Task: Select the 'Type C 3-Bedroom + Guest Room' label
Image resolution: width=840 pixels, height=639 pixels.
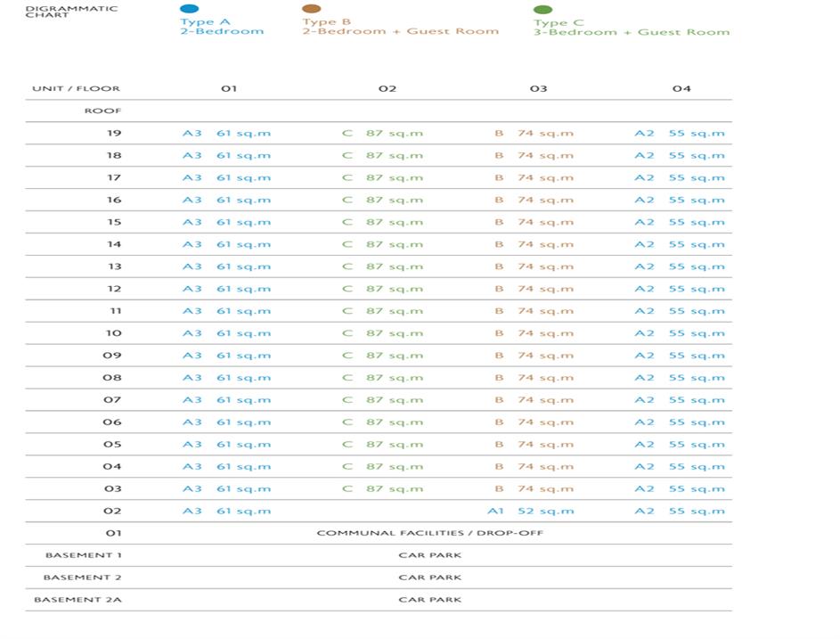Action: coord(631,28)
